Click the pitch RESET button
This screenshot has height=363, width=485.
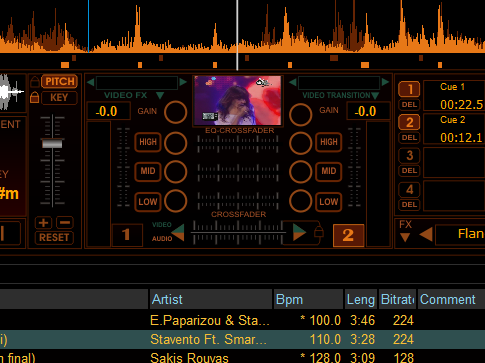[x=54, y=238]
